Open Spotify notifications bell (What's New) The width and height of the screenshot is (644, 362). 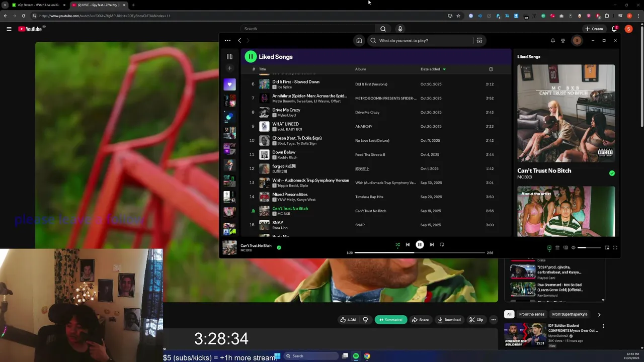coord(552,41)
